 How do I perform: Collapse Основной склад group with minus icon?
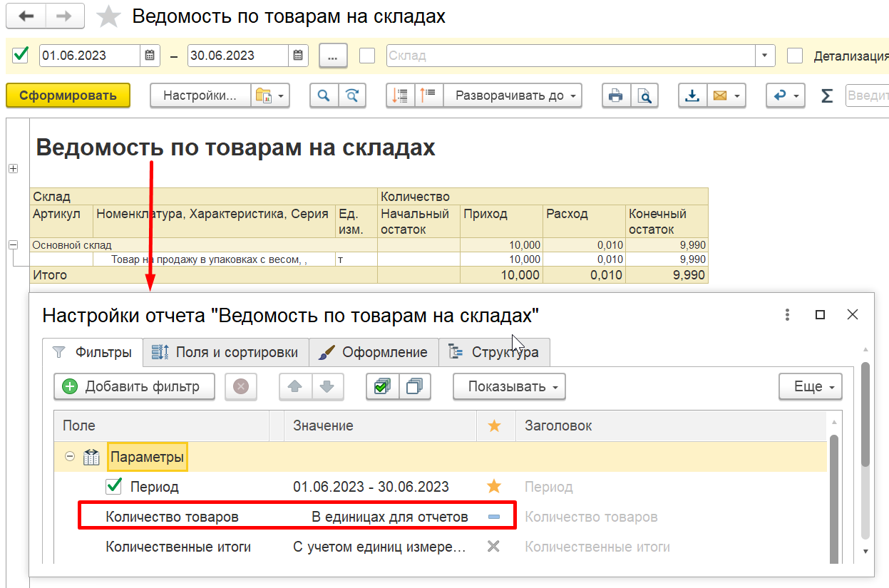[13, 244]
